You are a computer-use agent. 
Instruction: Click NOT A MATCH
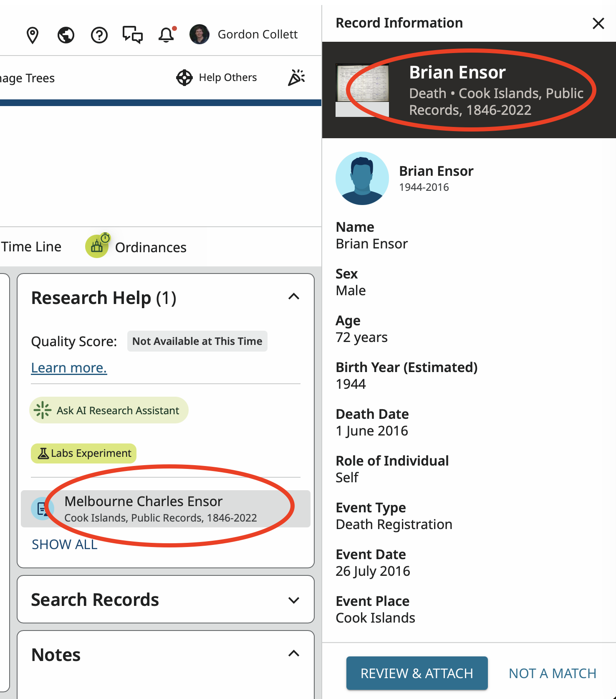point(553,673)
